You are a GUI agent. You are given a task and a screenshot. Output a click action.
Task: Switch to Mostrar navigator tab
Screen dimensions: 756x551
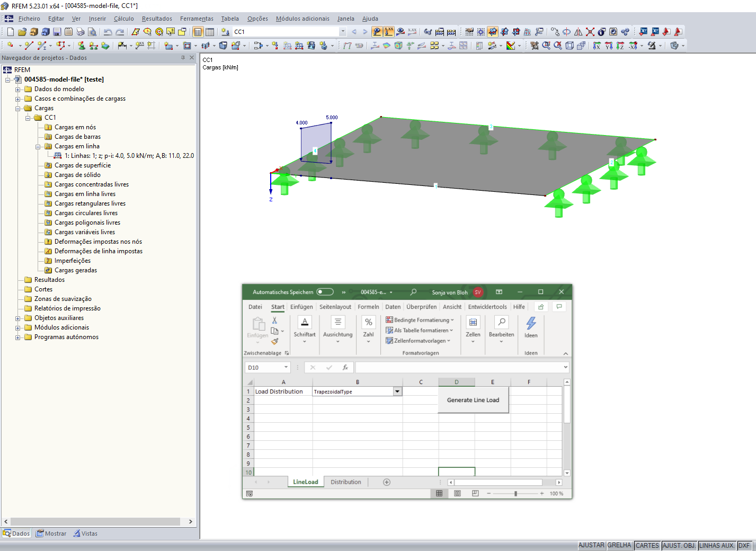tap(51, 534)
